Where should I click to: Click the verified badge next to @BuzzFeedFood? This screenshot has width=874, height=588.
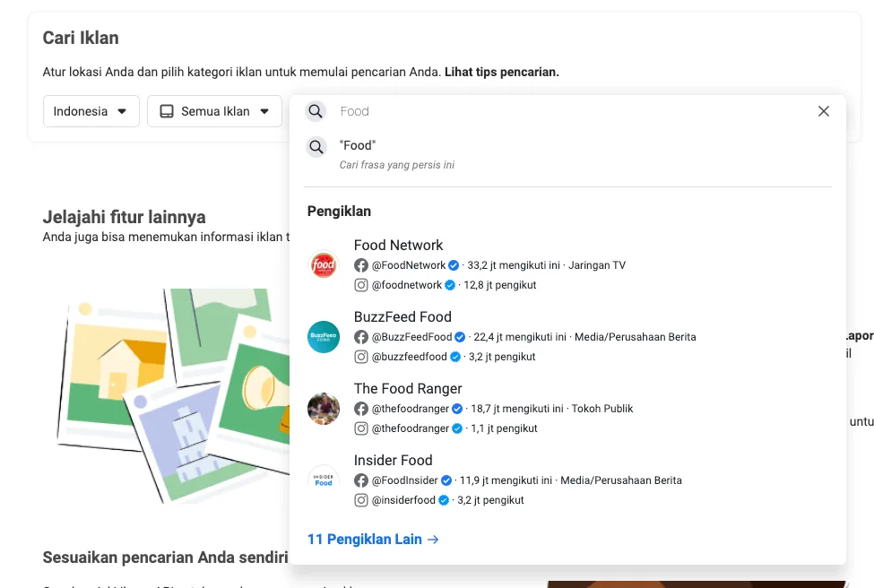pos(460,336)
